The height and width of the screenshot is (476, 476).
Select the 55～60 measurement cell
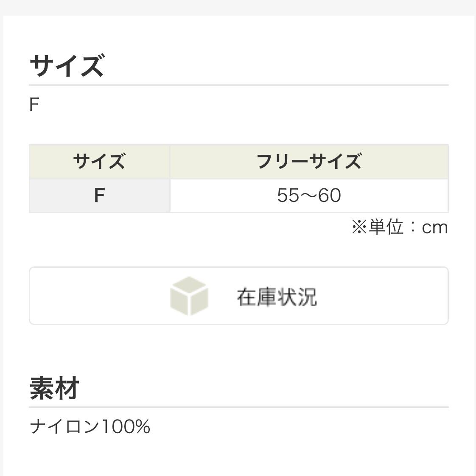click(x=309, y=196)
